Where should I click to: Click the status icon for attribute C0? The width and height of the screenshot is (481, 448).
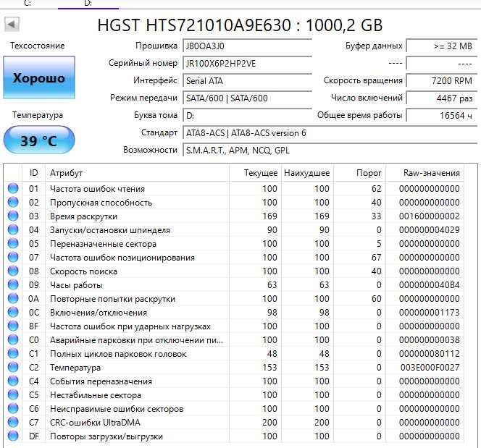coord(13,339)
